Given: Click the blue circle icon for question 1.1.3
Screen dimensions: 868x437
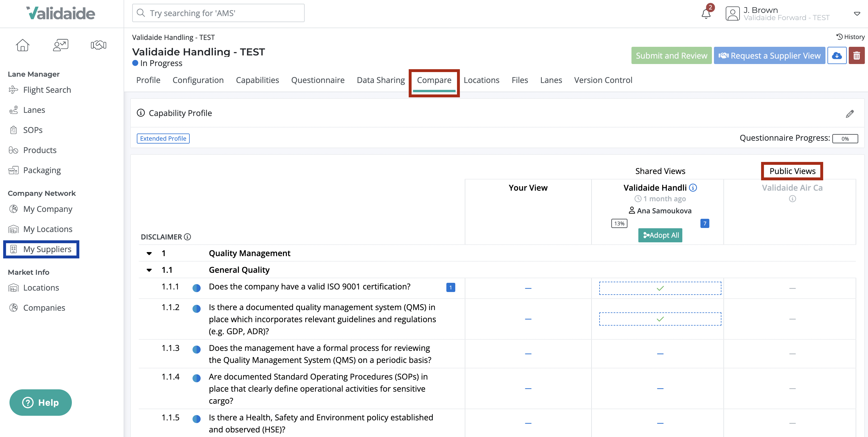Looking at the screenshot, I should click(x=196, y=349).
